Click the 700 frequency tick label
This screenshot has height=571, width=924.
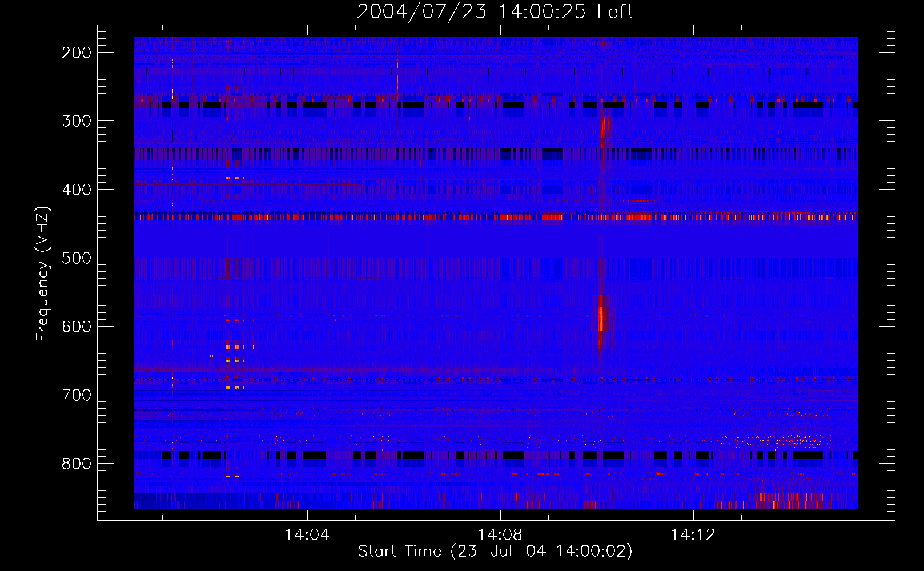77,395
